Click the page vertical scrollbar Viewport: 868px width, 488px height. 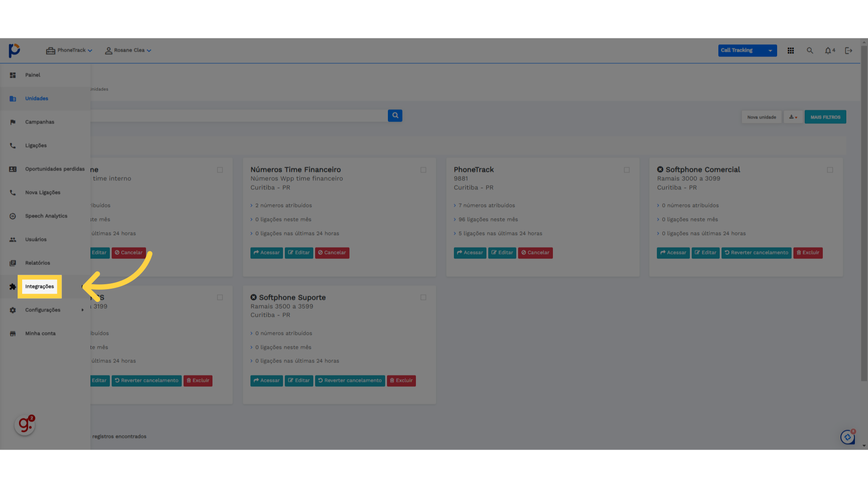864,212
